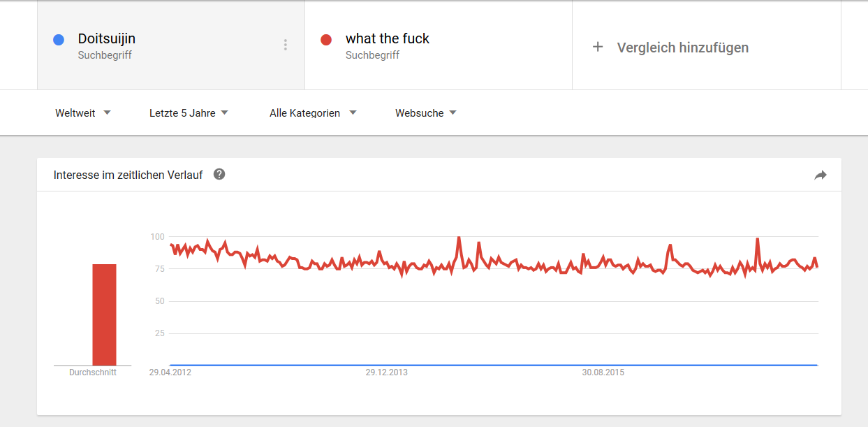868x427 pixels.
Task: Open the three-dot menu for Doitsuijin
Action: point(286,45)
